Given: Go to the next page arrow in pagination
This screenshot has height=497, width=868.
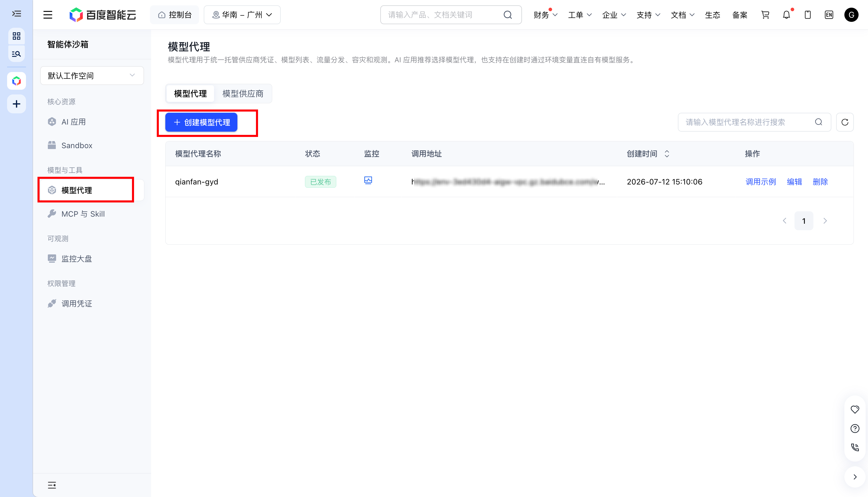Looking at the screenshot, I should pos(825,221).
